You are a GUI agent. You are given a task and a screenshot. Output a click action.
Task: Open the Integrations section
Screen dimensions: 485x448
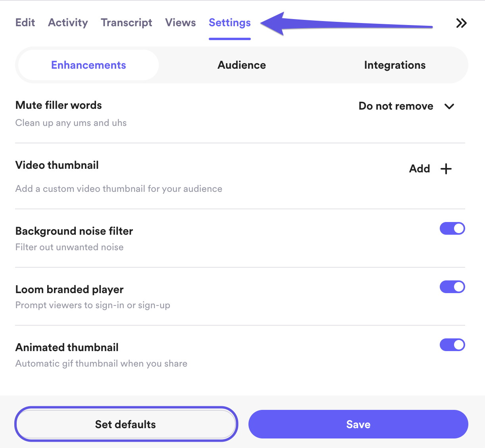395,65
